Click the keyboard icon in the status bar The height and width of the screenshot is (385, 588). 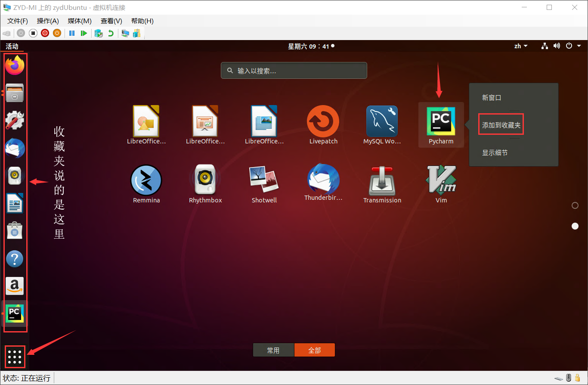(x=559, y=379)
